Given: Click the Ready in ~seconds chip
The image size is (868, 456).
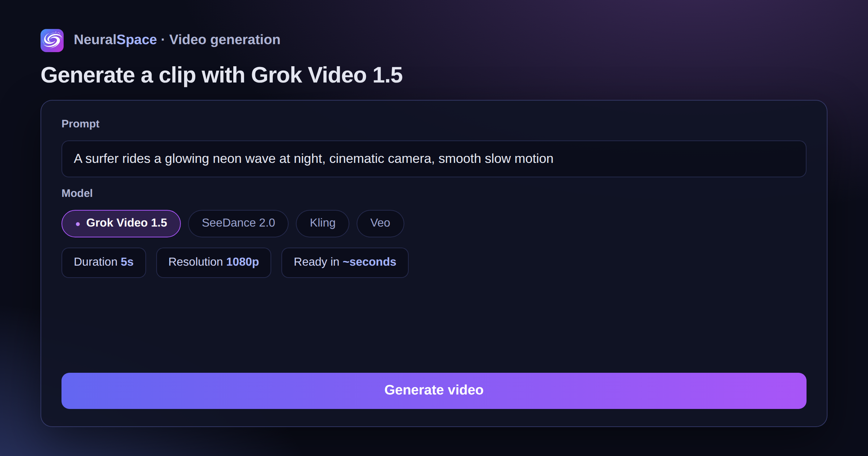Looking at the screenshot, I should 345,262.
